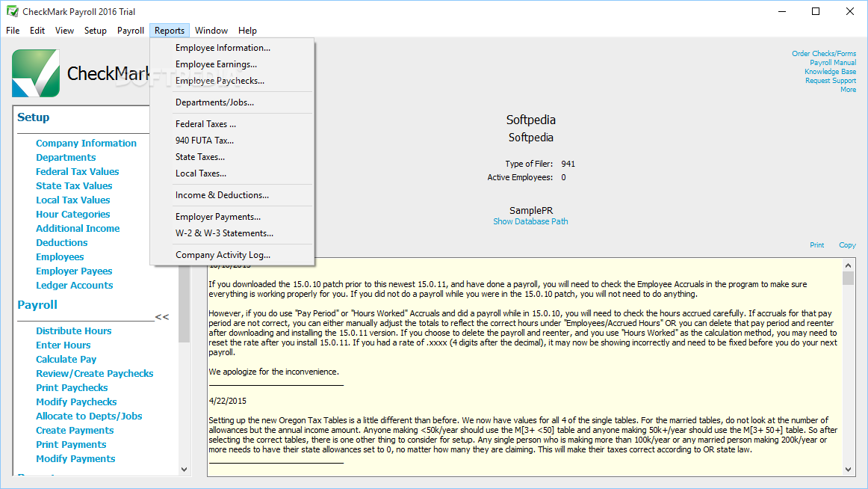The height and width of the screenshot is (489, 868).
Task: Choose Employee Earnings report
Action: coord(232,64)
